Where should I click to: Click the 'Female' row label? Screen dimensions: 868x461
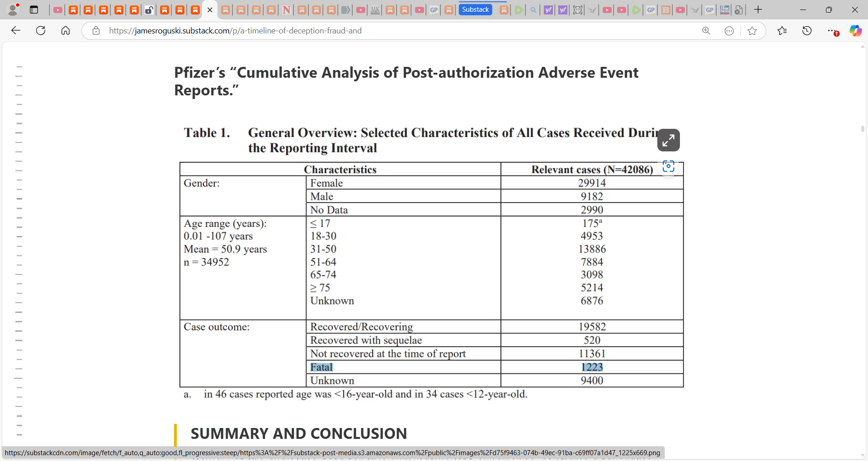pyautogui.click(x=326, y=183)
